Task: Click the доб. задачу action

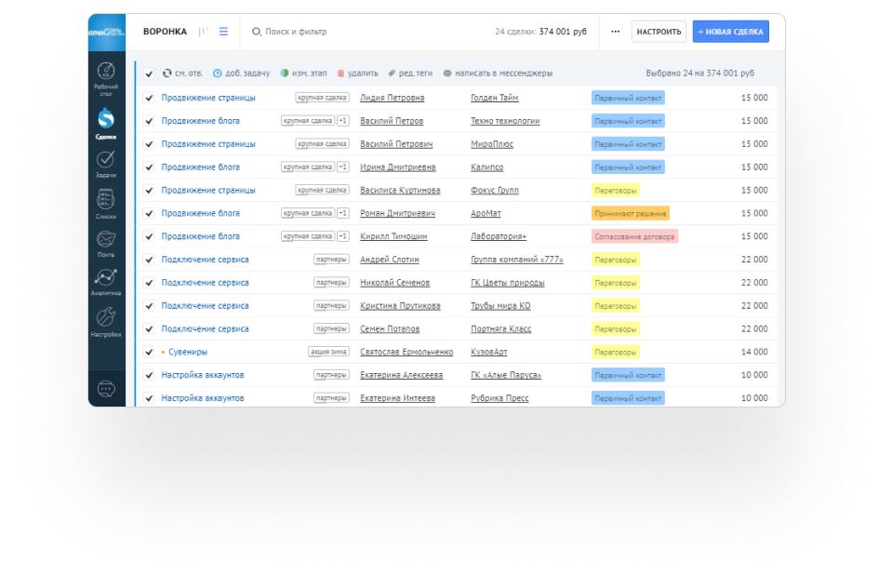Action: pyautogui.click(x=241, y=73)
